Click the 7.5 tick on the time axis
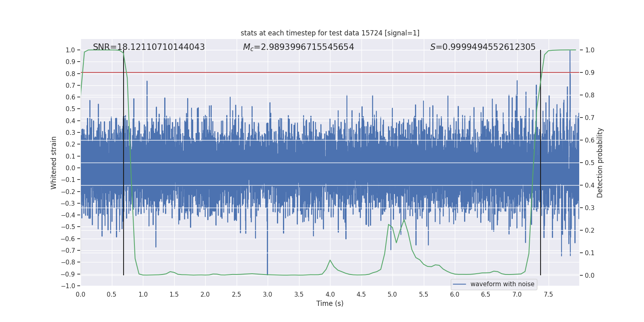Screen dimensions: 644x322 (x=548, y=294)
